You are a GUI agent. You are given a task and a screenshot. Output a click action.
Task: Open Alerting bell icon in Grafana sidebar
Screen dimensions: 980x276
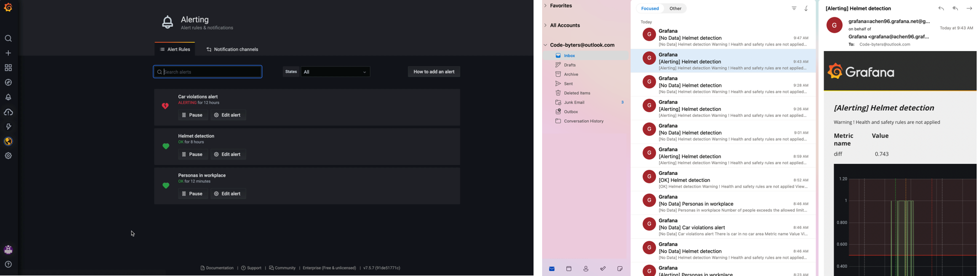pyautogui.click(x=8, y=97)
